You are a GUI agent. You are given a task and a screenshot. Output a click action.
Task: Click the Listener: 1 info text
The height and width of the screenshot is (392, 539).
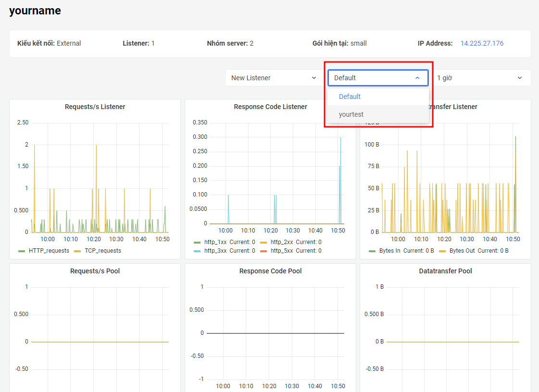tap(138, 43)
